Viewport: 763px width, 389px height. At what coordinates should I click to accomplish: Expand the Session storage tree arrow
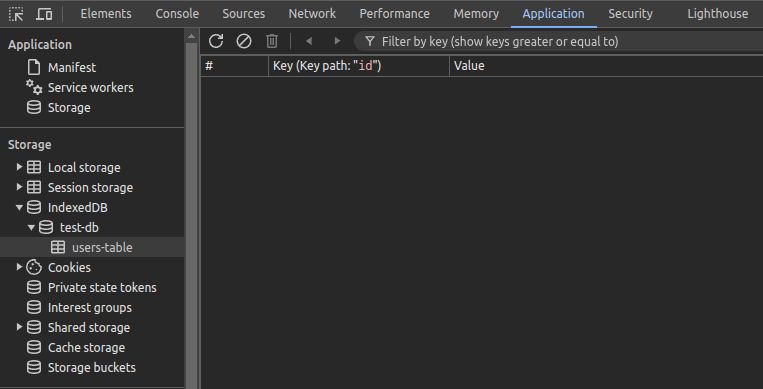(x=19, y=187)
